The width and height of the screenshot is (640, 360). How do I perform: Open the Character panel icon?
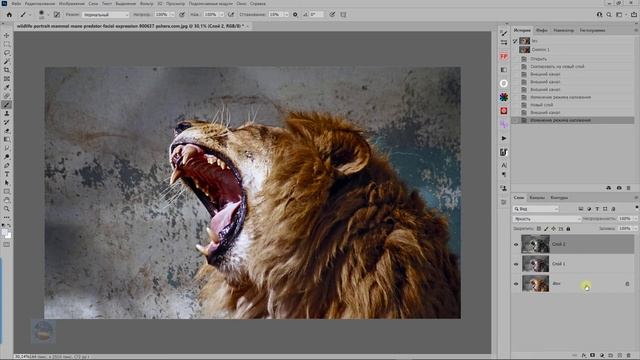(504, 165)
